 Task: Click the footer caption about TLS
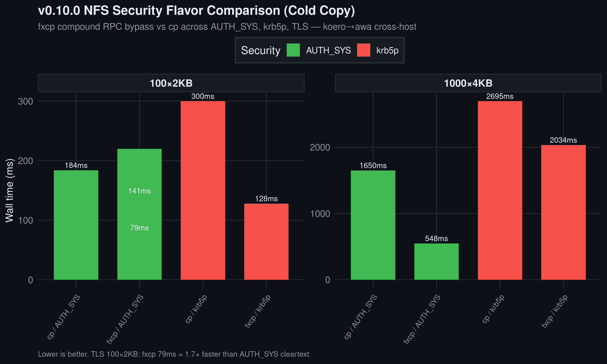pos(173,354)
